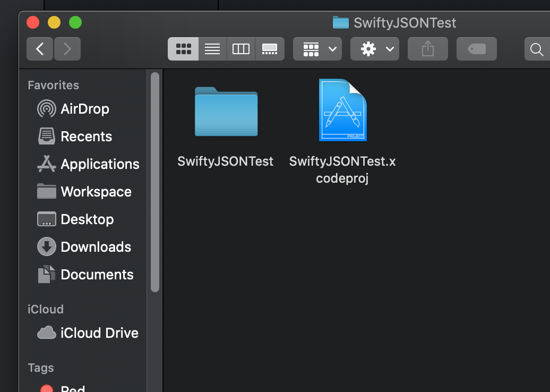Go back with the left chevron button
Screen dimensions: 550x392
[40, 49]
